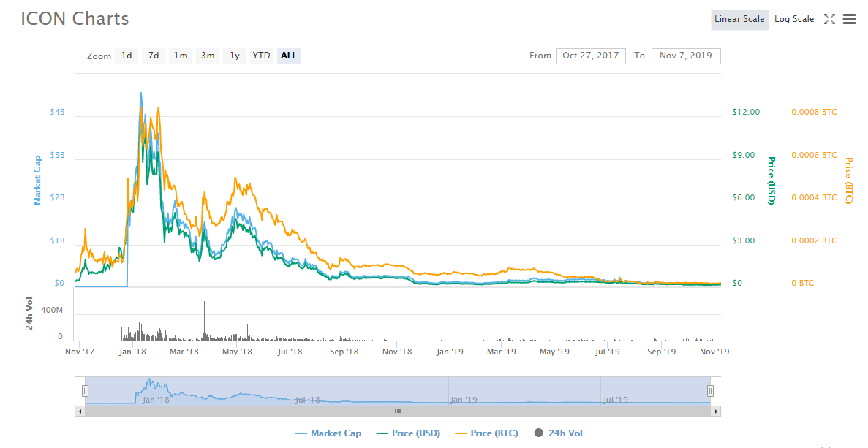This screenshot has height=448, width=868.
Task: Click the ICON Charts heading
Action: click(75, 19)
